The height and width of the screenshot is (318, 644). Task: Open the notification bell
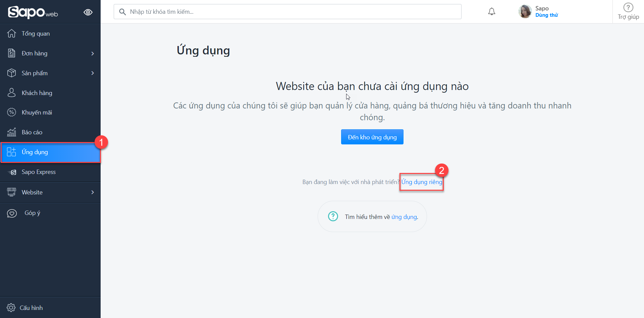click(492, 11)
